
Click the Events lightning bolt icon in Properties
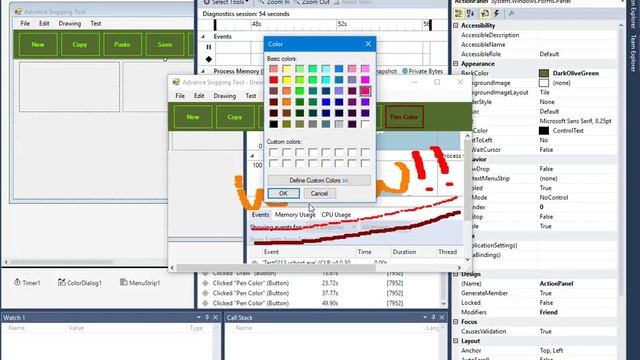(x=497, y=14)
